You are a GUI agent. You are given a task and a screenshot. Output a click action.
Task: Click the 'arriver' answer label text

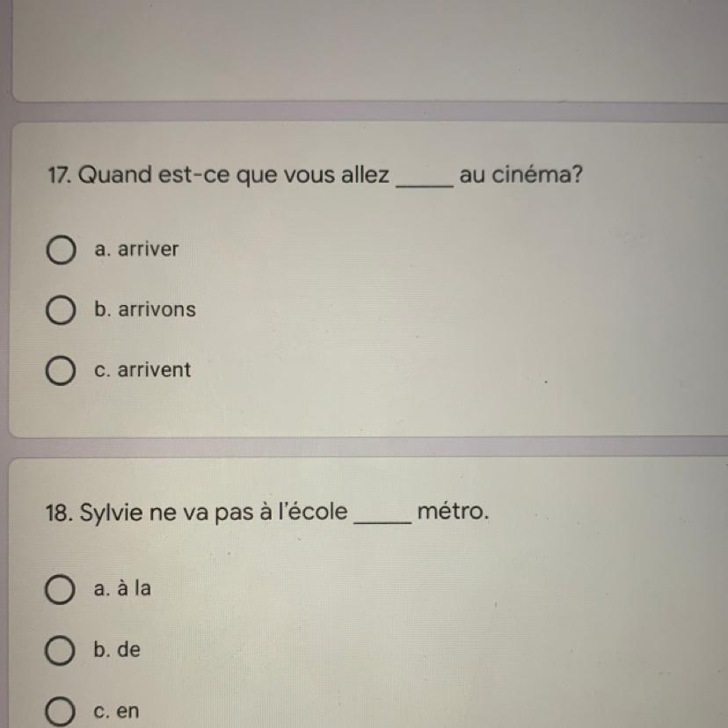tap(148, 250)
